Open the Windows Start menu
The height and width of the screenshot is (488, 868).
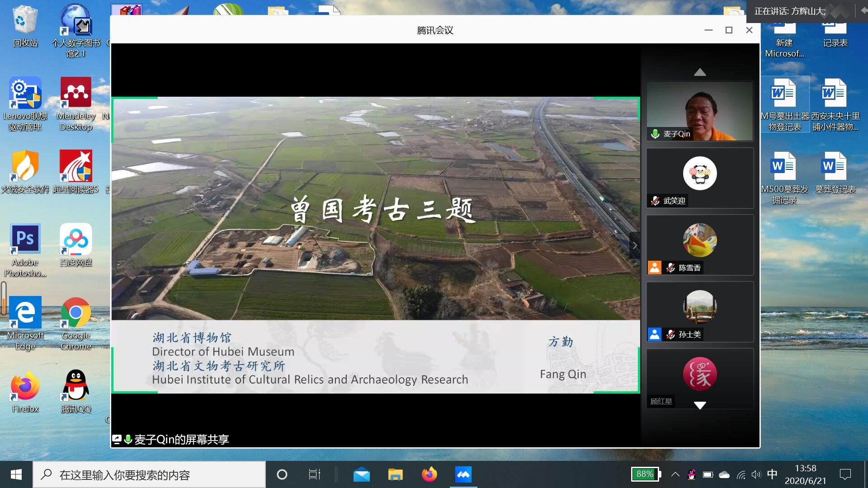pos(16,474)
